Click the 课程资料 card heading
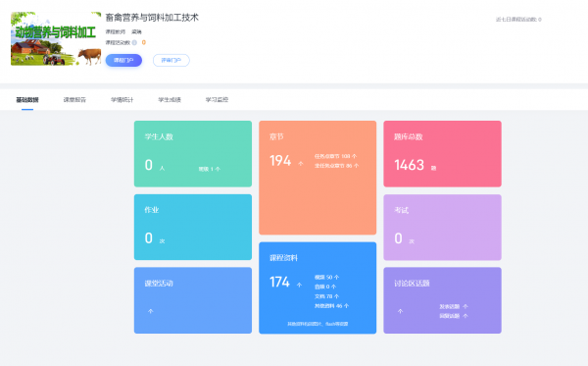Screen dimensions: 588x366 [x=283, y=258]
